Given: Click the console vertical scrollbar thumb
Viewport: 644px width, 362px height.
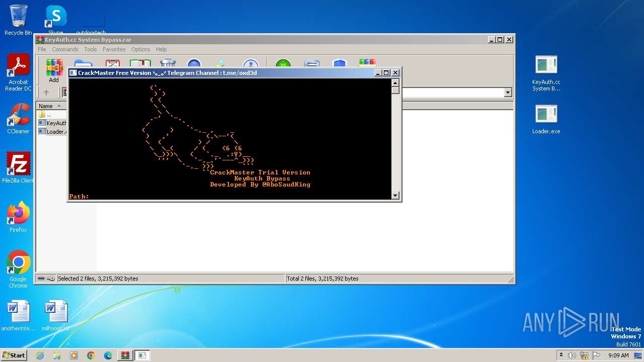Looking at the screenshot, I should pyautogui.click(x=395, y=90).
